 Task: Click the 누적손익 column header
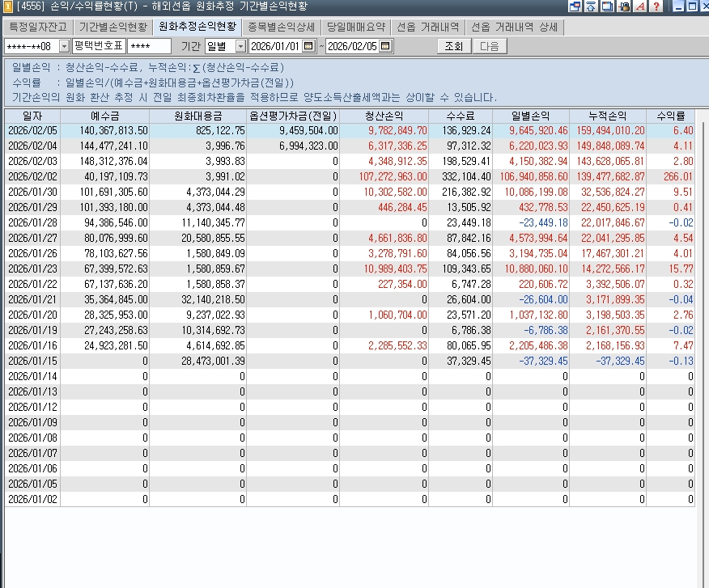tap(608, 116)
